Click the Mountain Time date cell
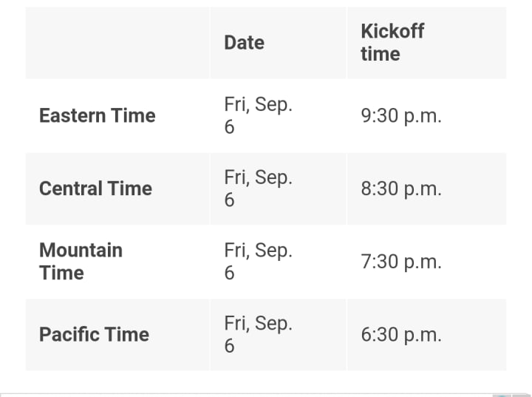The height and width of the screenshot is (397, 532). 258,261
